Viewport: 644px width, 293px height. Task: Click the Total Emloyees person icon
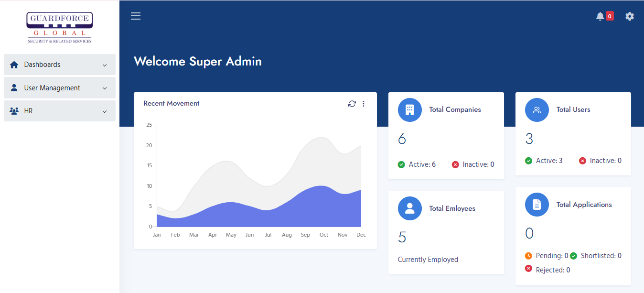[409, 208]
